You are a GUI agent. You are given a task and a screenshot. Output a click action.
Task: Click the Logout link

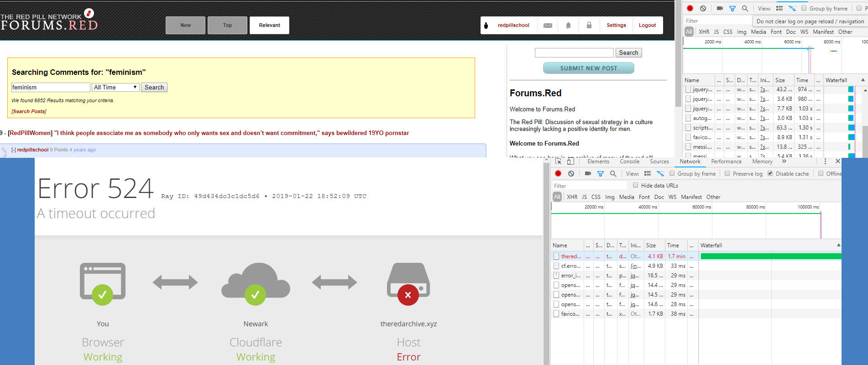click(x=648, y=26)
